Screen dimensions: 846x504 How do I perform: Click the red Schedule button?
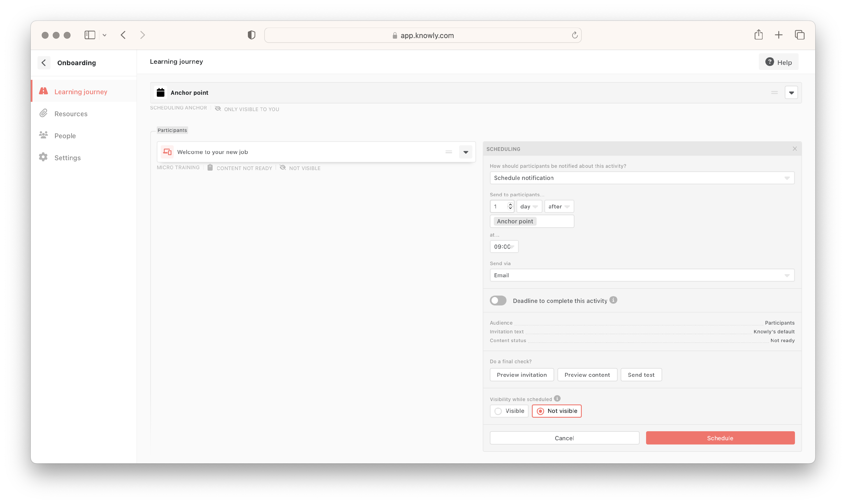(x=720, y=438)
